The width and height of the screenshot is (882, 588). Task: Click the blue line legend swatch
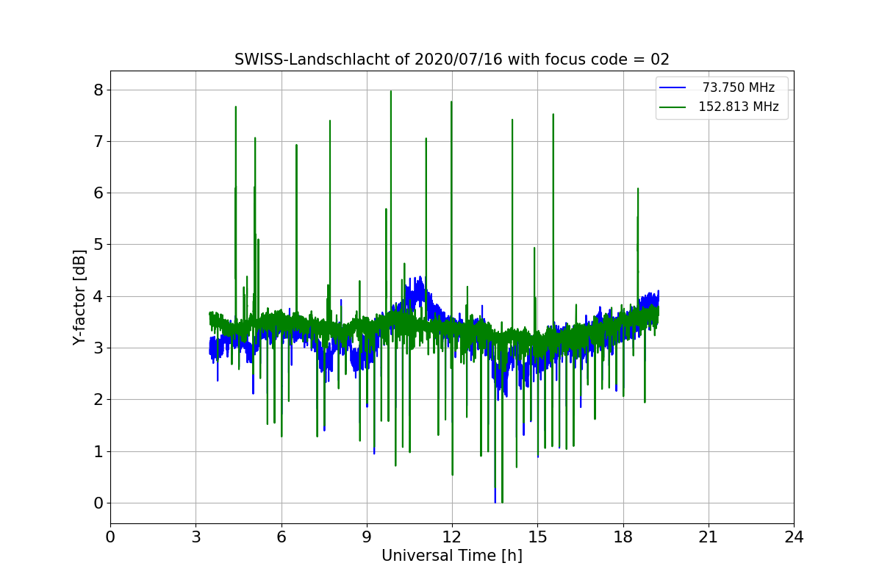(673, 87)
